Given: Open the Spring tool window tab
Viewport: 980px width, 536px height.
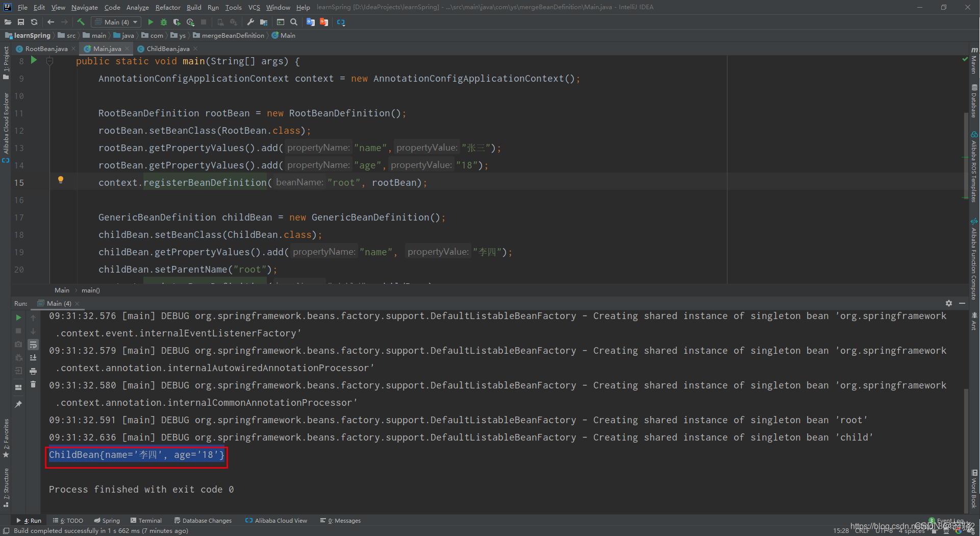Looking at the screenshot, I should [x=107, y=521].
